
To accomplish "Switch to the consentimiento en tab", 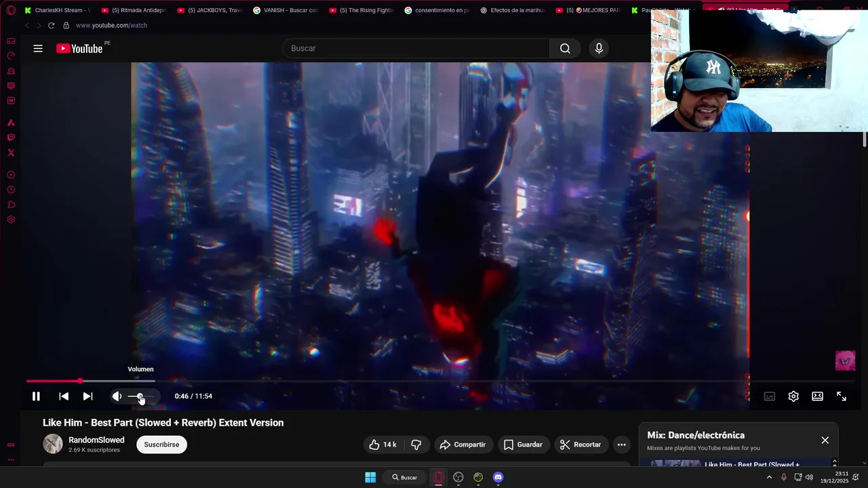I will 437,10.
